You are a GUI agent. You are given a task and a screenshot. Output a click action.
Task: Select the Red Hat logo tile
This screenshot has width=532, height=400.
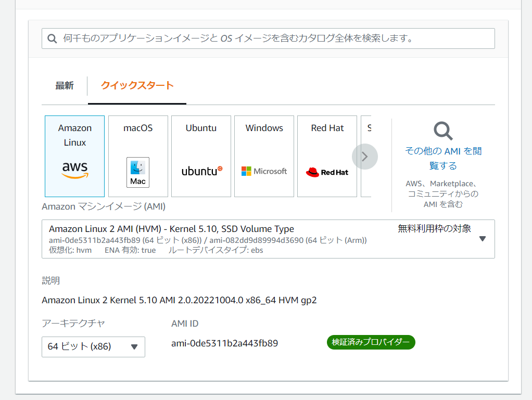click(x=327, y=156)
